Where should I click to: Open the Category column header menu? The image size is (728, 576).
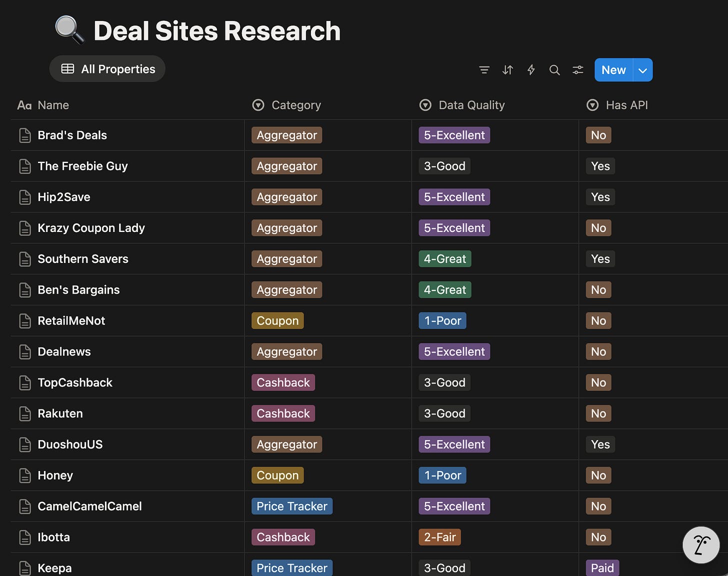[286, 105]
